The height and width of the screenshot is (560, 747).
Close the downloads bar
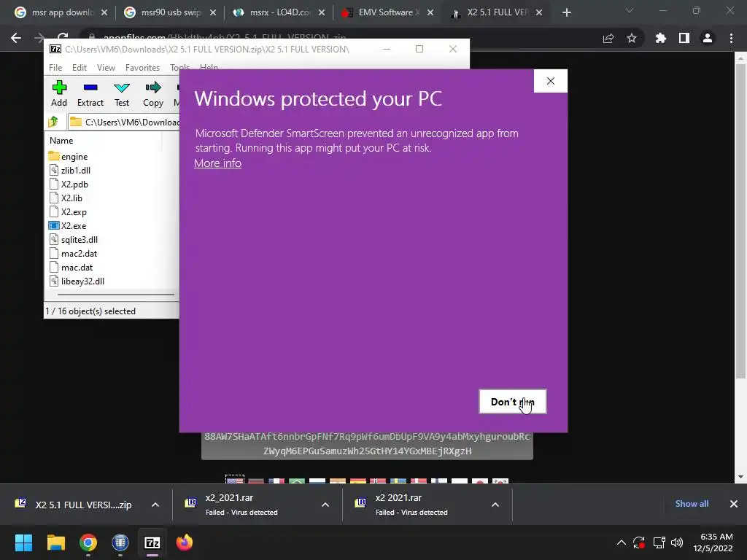tap(734, 504)
